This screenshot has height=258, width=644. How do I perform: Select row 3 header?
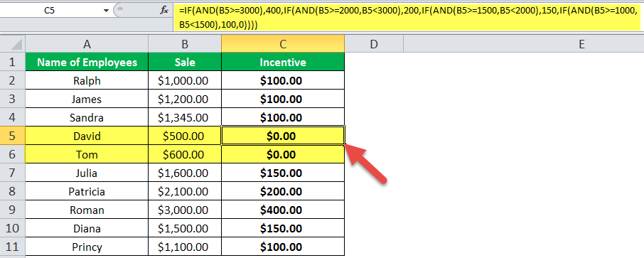click(x=13, y=99)
